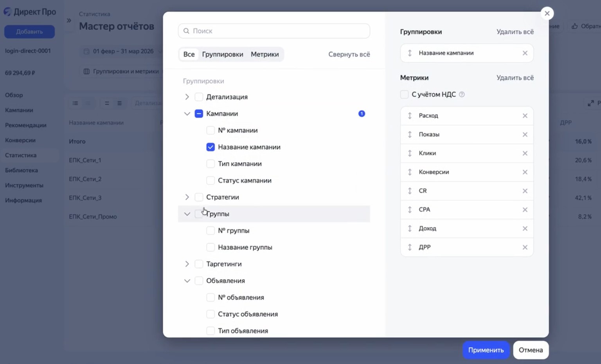Switch to the Все tab

pos(189,54)
